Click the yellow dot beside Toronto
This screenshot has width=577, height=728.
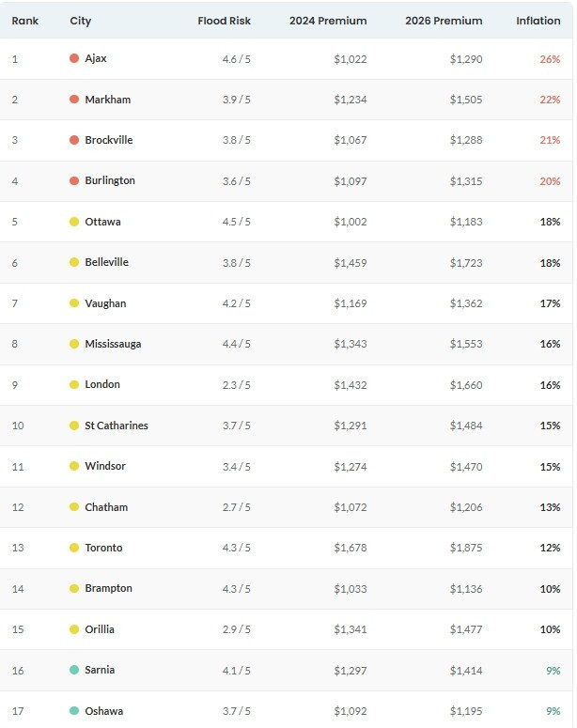coord(74,548)
